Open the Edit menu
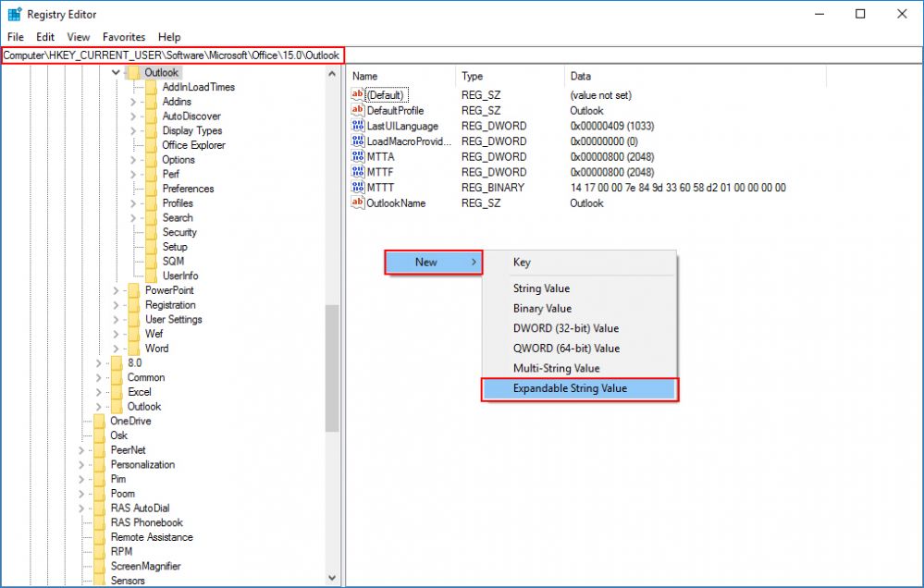The height and width of the screenshot is (588, 924). 45,37
